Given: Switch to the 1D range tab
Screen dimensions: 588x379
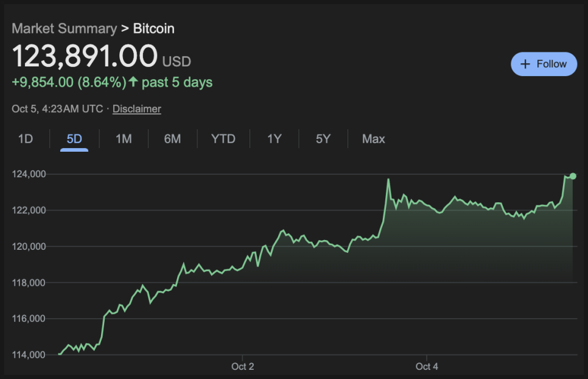Looking at the screenshot, I should 25,139.
